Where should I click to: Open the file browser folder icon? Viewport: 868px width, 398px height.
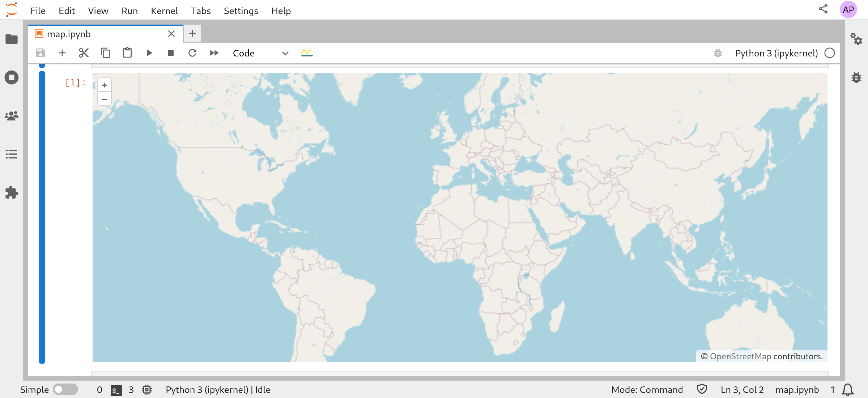12,39
